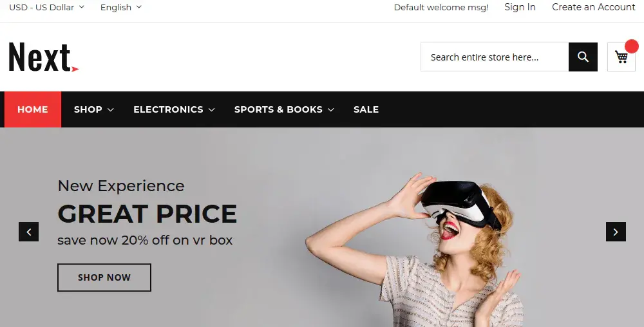644x327 pixels.
Task: Click the Next store logo
Action: pos(43,57)
